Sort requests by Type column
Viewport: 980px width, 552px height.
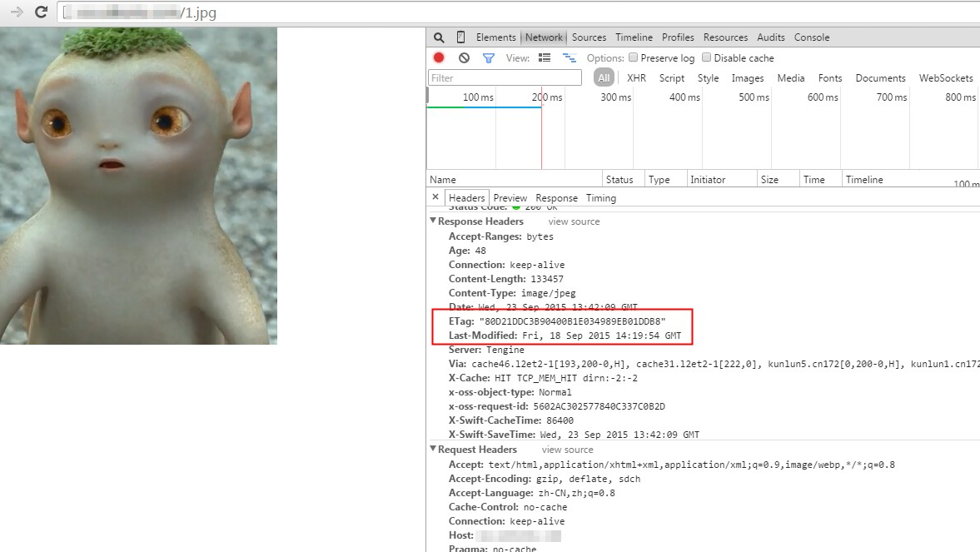(665, 179)
